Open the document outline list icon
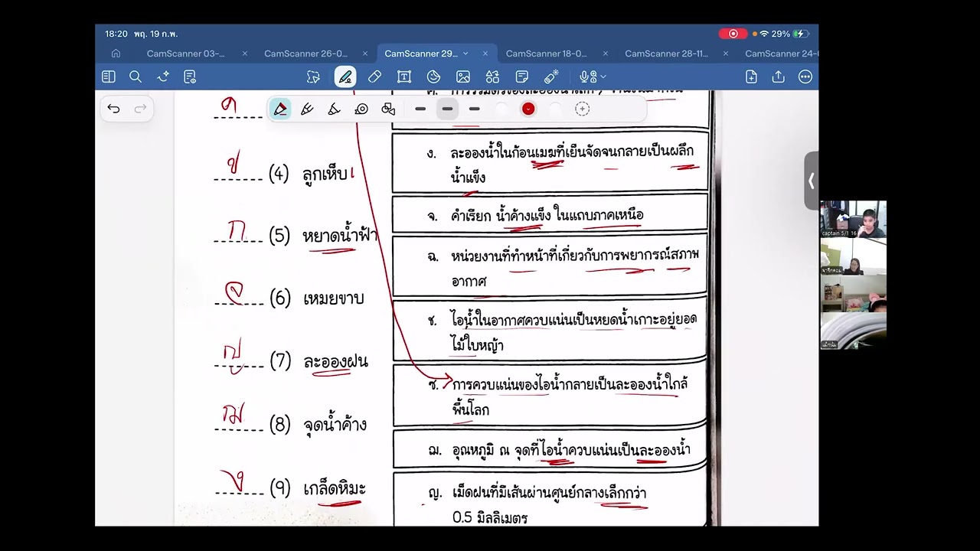980x551 pixels. [x=190, y=77]
